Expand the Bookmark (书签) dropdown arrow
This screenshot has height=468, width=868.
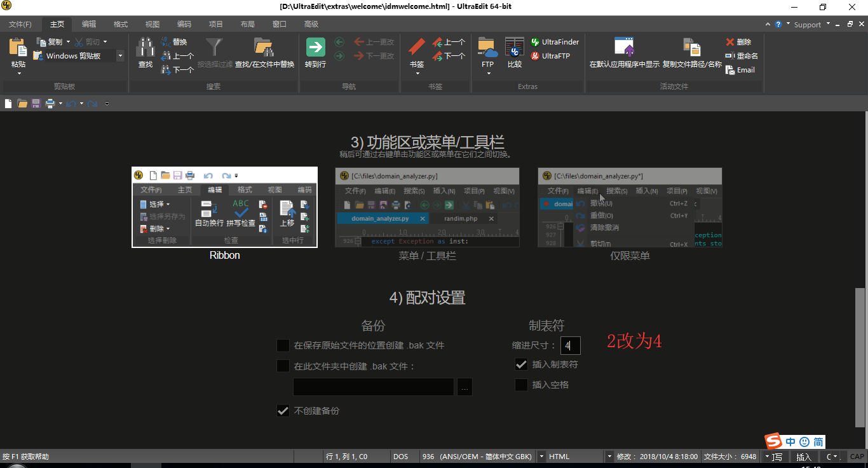tap(417, 73)
